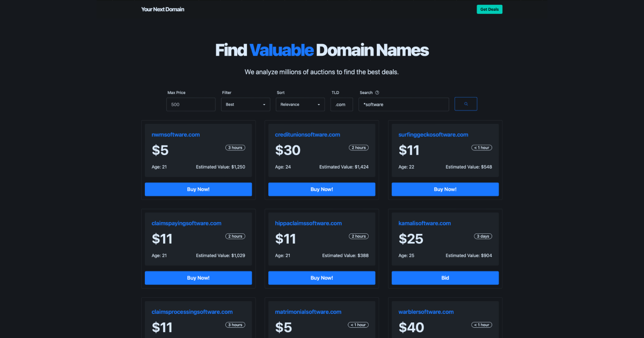This screenshot has width=644, height=338.
Task: Click the $25 price on kamalisoftware.com
Action: (411, 239)
